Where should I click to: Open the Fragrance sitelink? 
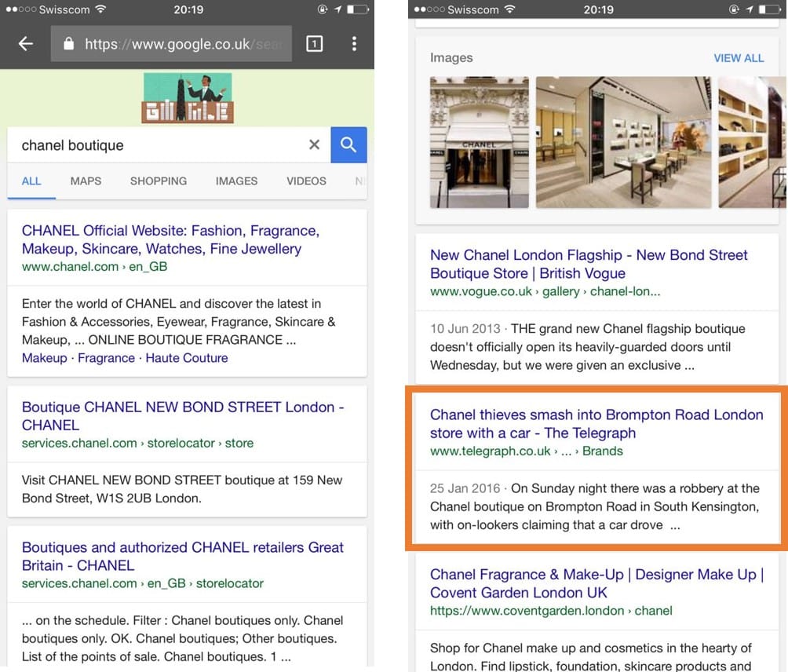coord(106,358)
